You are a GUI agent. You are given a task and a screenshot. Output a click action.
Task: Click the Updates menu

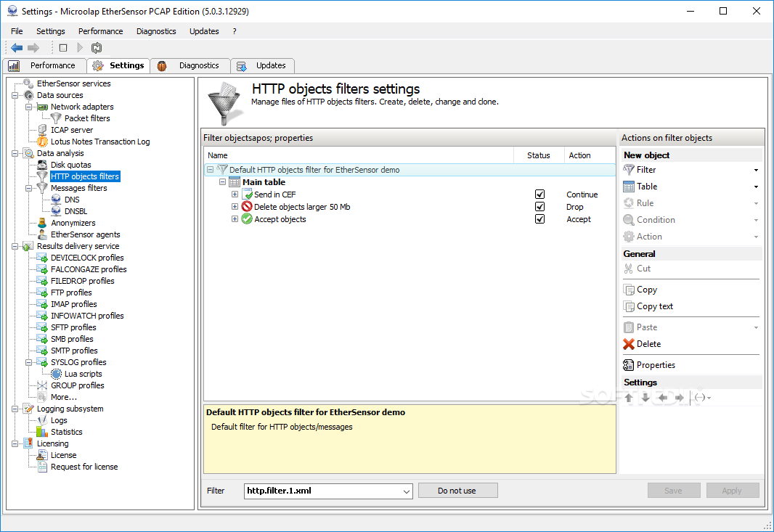(204, 31)
